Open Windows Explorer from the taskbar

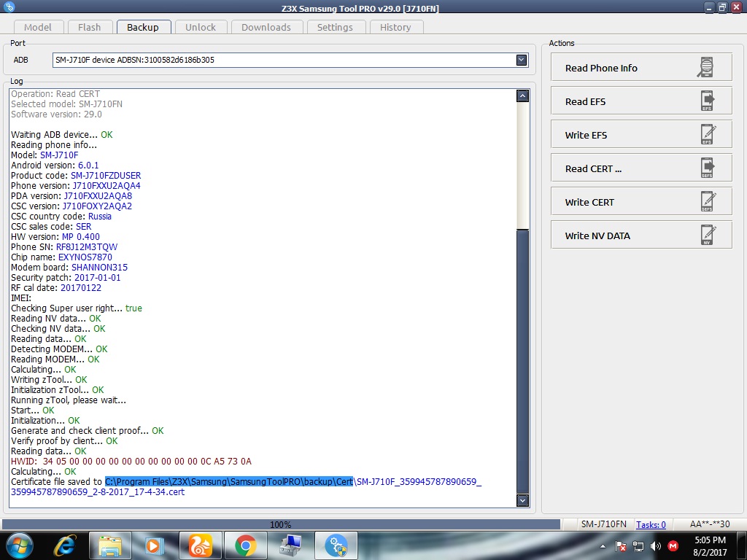point(110,545)
